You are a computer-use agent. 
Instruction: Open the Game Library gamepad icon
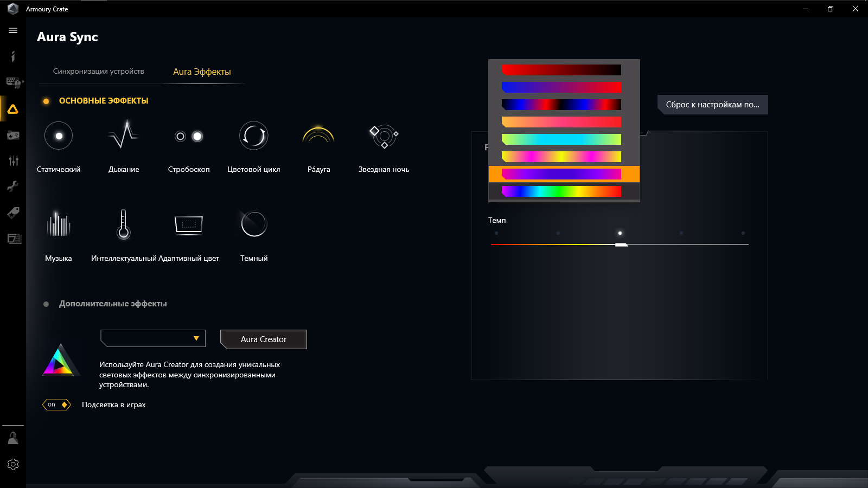click(12, 135)
